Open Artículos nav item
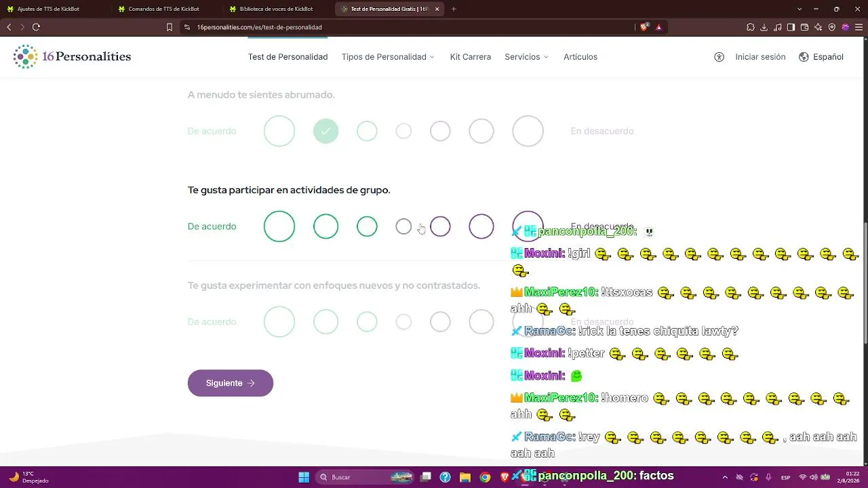Viewport: 868px width, 488px height. click(580, 57)
